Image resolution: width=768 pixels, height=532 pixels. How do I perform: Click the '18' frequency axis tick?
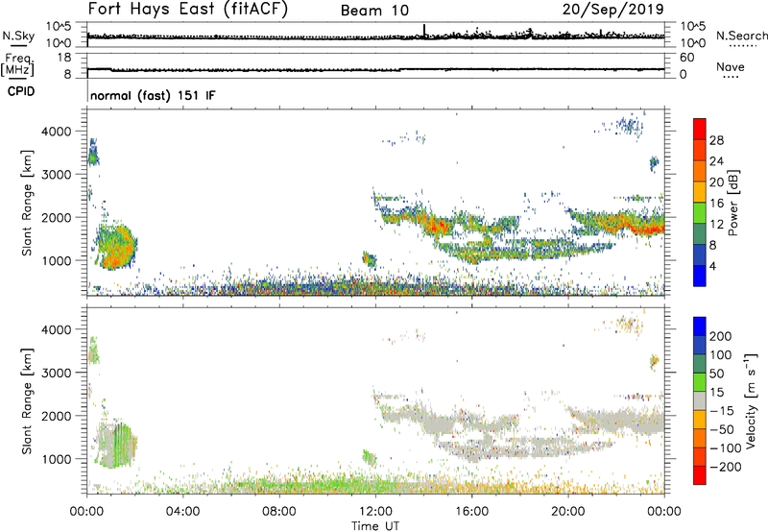point(64,58)
